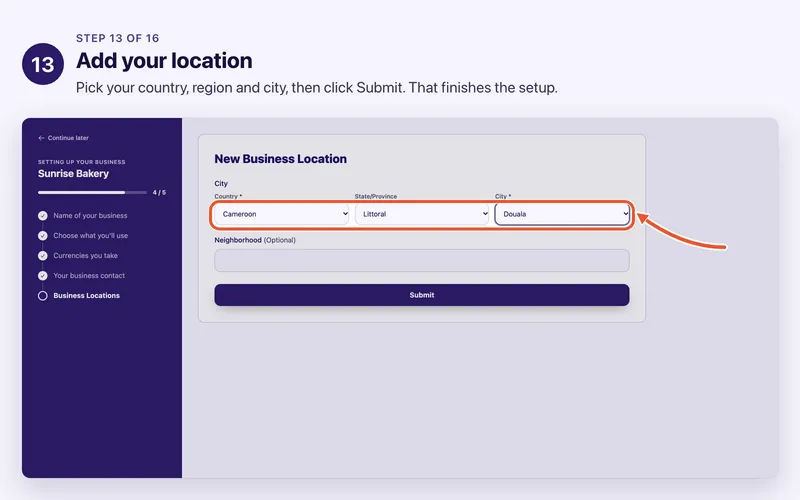800x500 pixels.
Task: Open the State/Province dropdown showing Littoral
Action: pos(422,214)
